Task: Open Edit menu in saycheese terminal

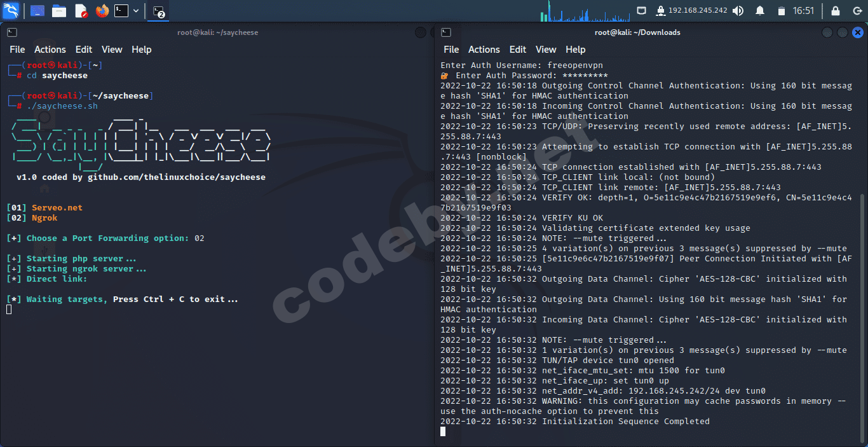Action: (x=84, y=50)
